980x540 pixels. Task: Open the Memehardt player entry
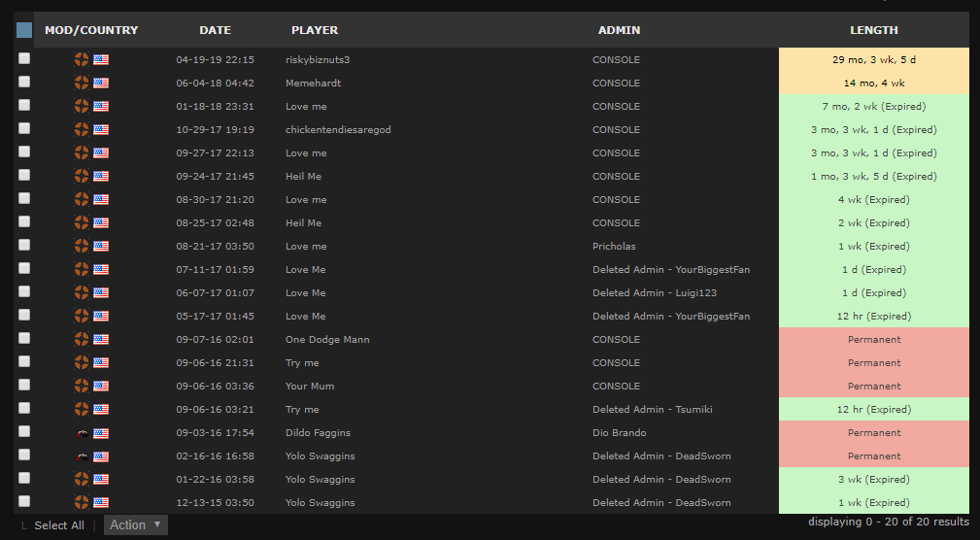(313, 83)
